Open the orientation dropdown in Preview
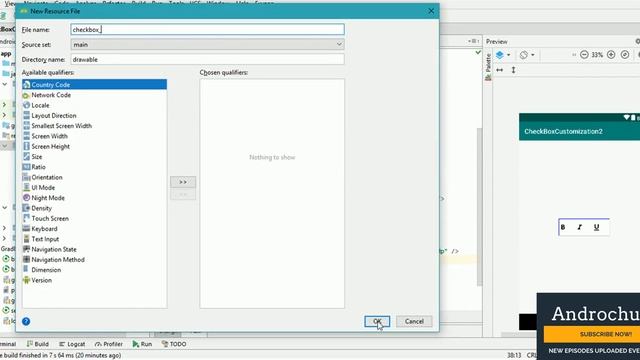 point(527,55)
